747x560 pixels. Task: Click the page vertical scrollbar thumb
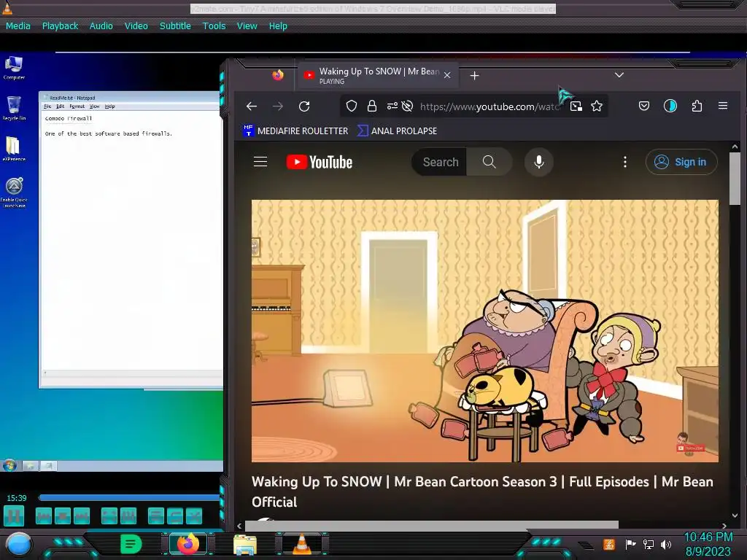(x=735, y=179)
